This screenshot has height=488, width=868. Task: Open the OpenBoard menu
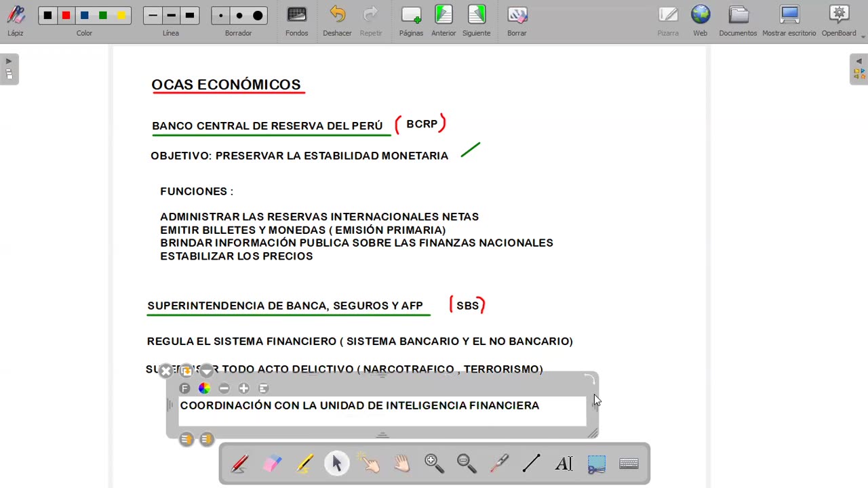point(840,20)
